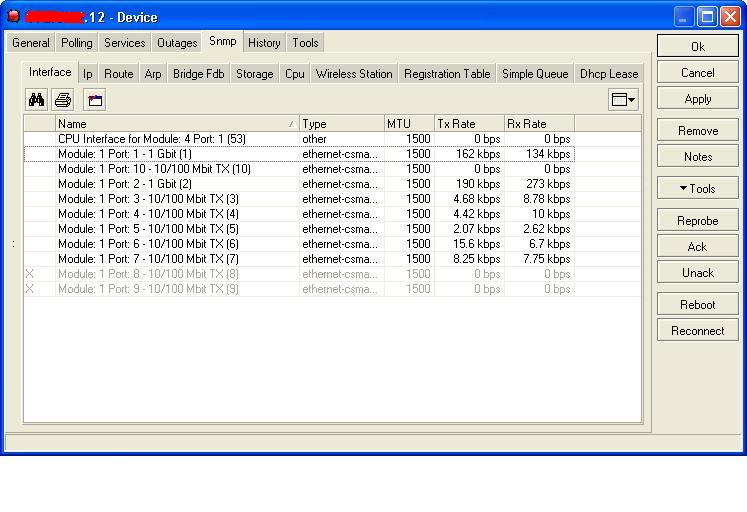
Task: Click the 162 kbps Tx Rate cell
Action: pyautogui.click(x=469, y=154)
